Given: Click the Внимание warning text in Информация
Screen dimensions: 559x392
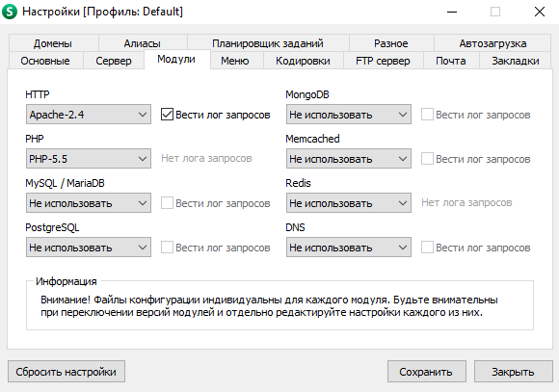Looking at the screenshot, I should point(269,305).
